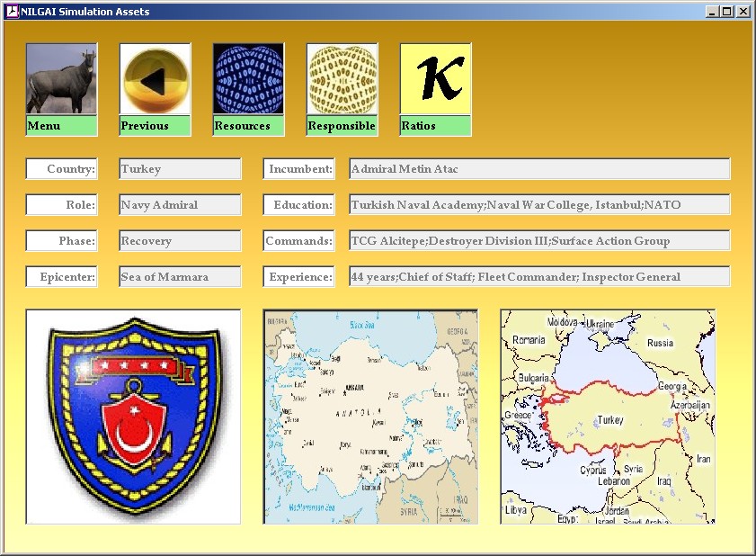Click the Menu label button
Image resolution: width=756 pixels, height=556 pixels.
pyautogui.click(x=61, y=126)
